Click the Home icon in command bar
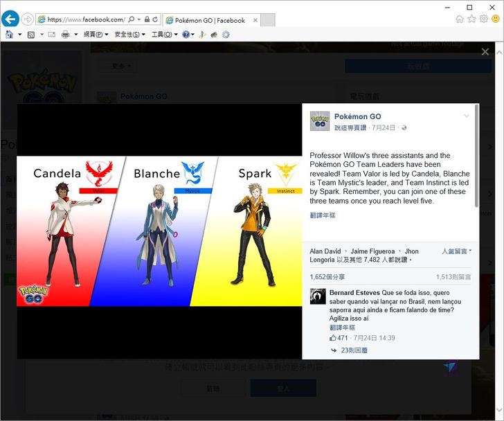The height and width of the screenshot is (421, 504). [10, 35]
